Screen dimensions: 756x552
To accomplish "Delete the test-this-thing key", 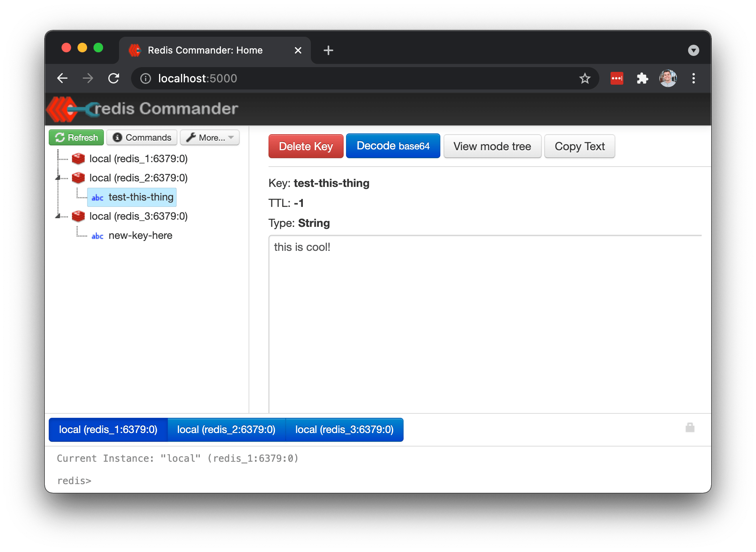I will 305,146.
